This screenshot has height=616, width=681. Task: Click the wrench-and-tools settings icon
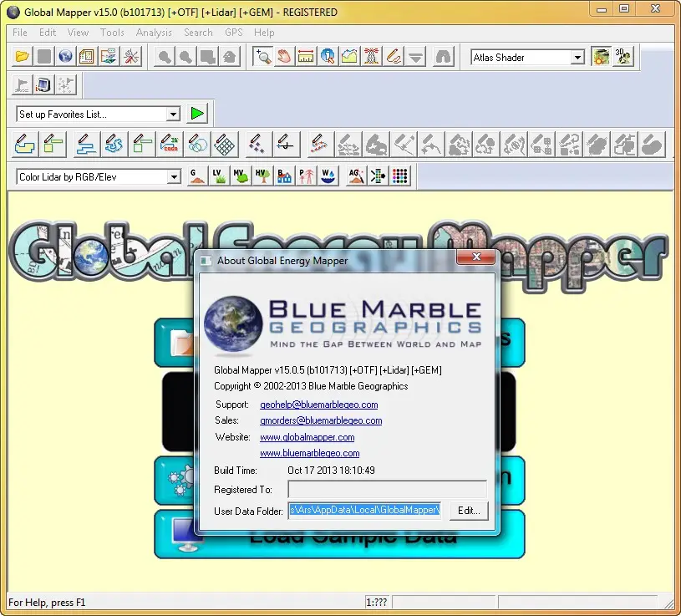130,57
